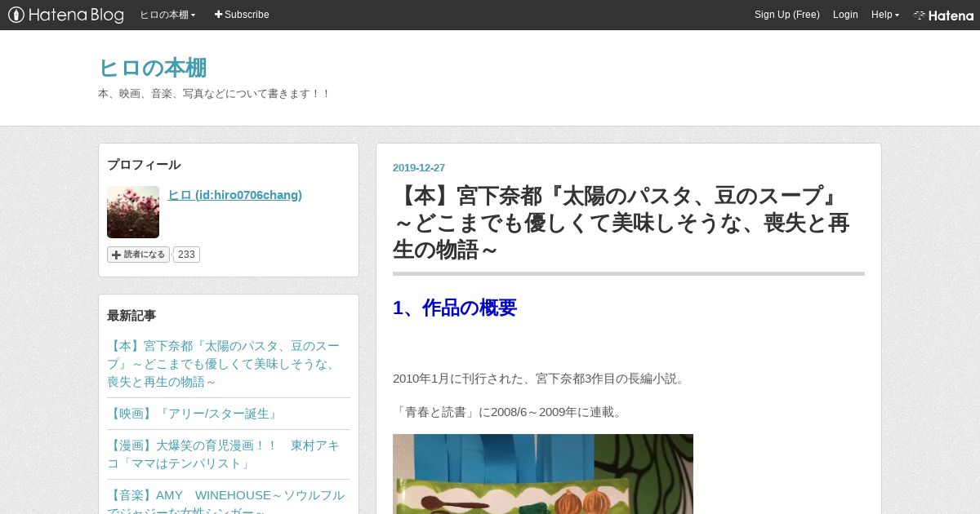The height and width of the screenshot is (514, 980).
Task: Open the Help dropdown menu
Action: 885,15
